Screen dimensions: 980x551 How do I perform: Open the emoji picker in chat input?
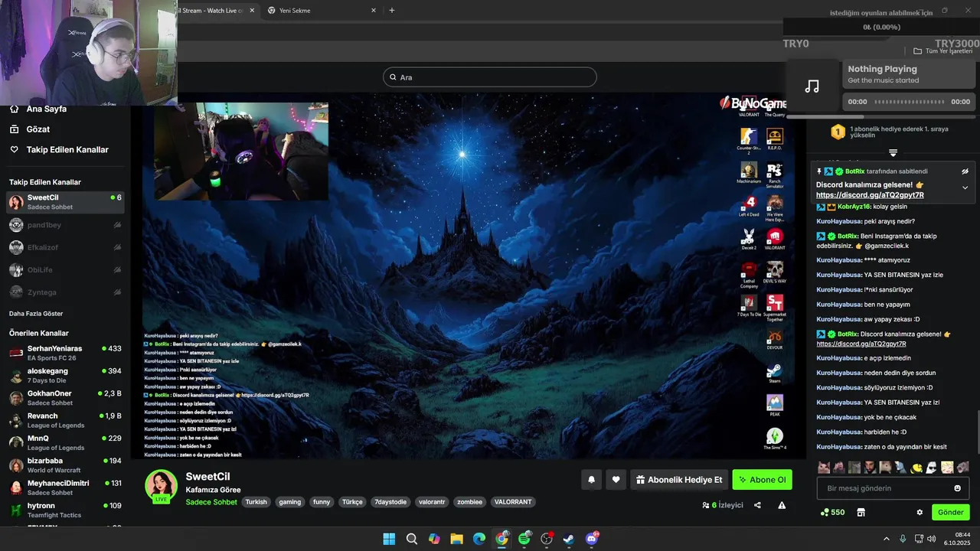(957, 488)
